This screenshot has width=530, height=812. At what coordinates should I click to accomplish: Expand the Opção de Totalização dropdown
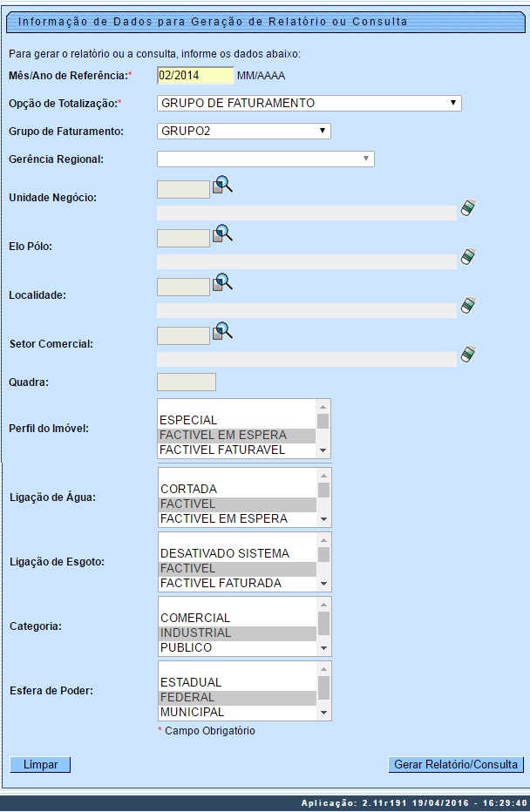(x=309, y=104)
